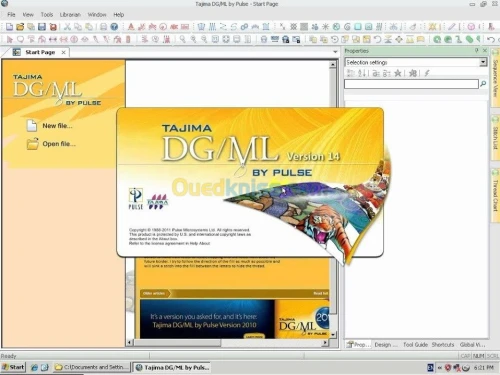
Task: Open the Window menu
Action: 97,15
